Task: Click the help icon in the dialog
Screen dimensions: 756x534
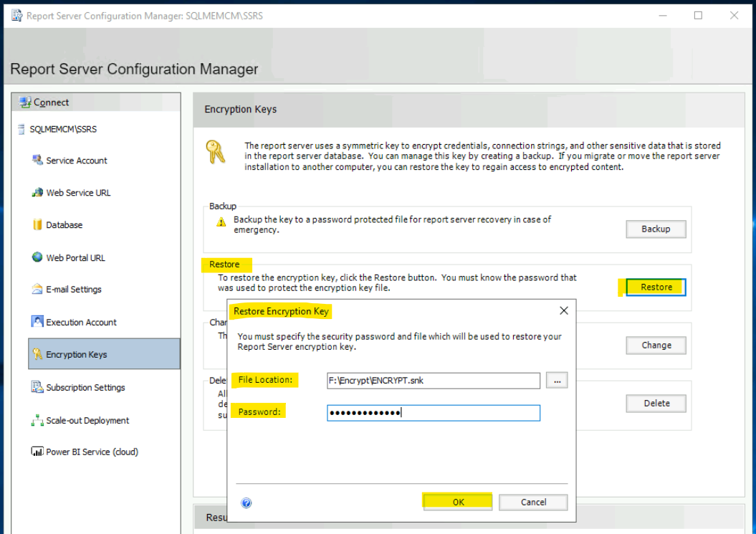Action: pos(246,503)
